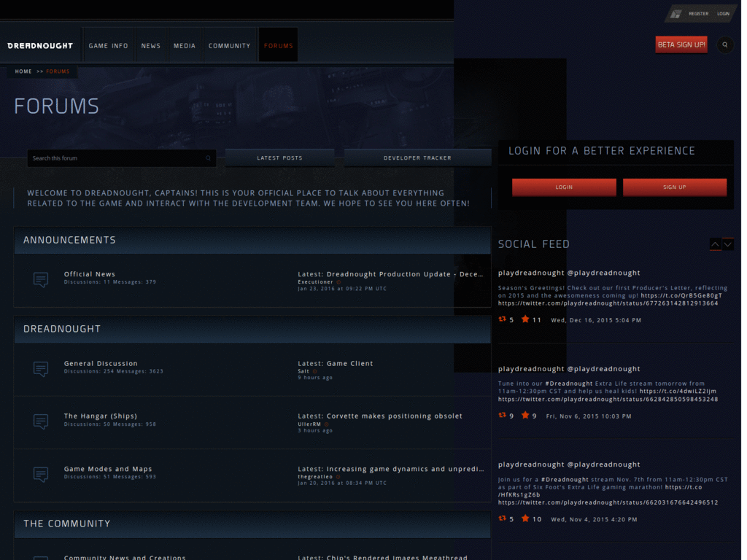The height and width of the screenshot is (560, 747).
Task: Open the t.co/4dwiLZ2Ijm tweet link
Action: click(x=678, y=392)
